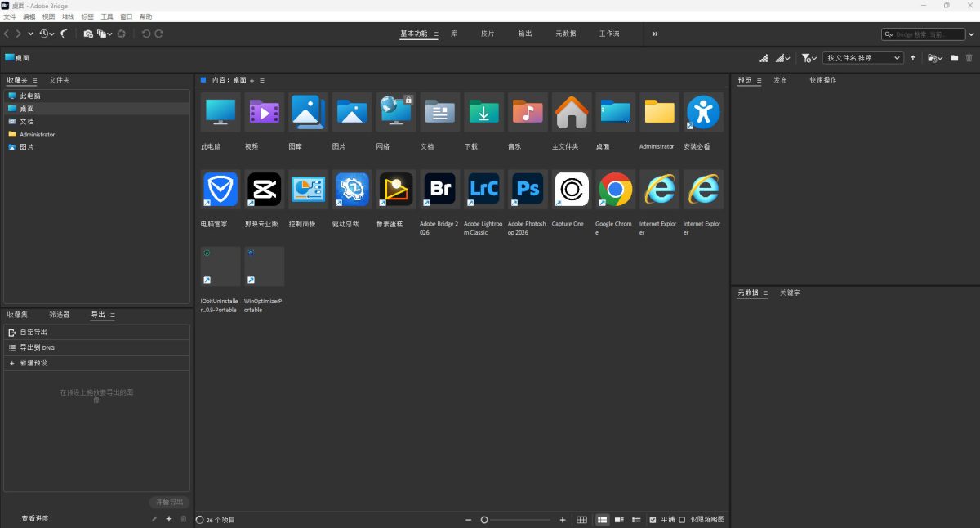The image size is (980, 528).
Task: Click the thumbnail size slider handle
Action: (484, 520)
